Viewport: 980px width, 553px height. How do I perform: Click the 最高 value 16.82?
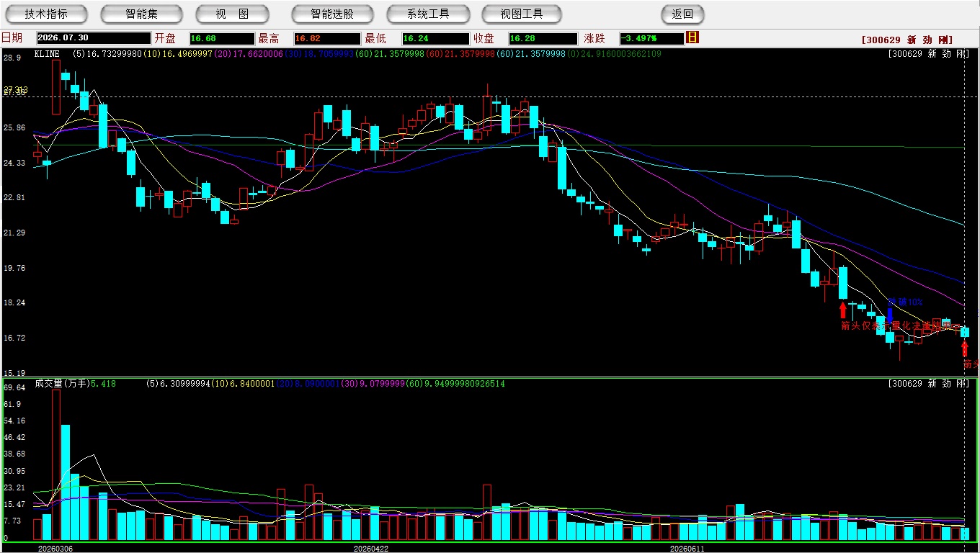point(326,38)
